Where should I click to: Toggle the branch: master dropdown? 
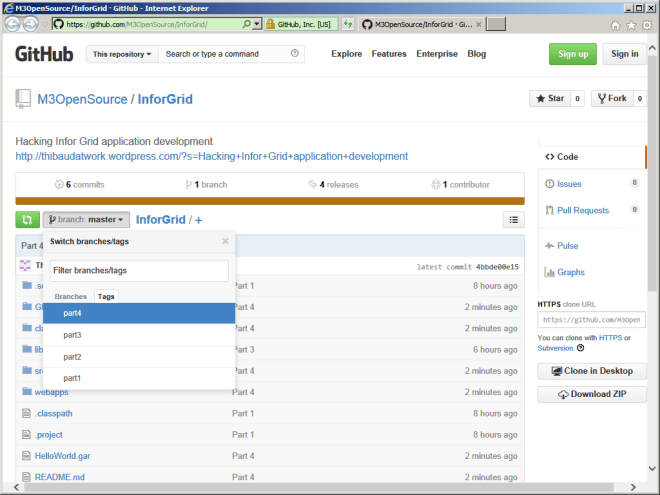tap(87, 219)
